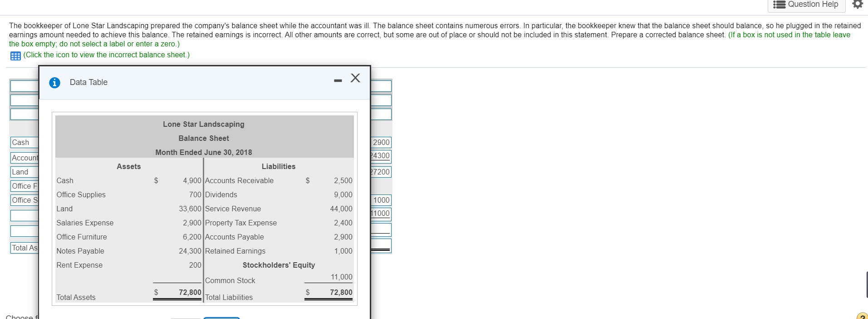
Task: Click the Total Assets label field
Action: click(25, 248)
